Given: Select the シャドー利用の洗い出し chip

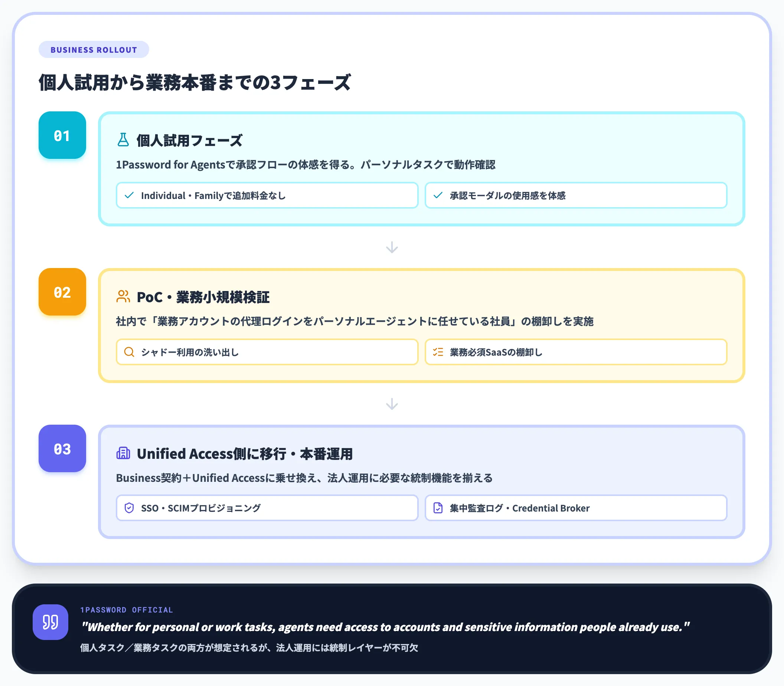Looking at the screenshot, I should click(x=267, y=352).
